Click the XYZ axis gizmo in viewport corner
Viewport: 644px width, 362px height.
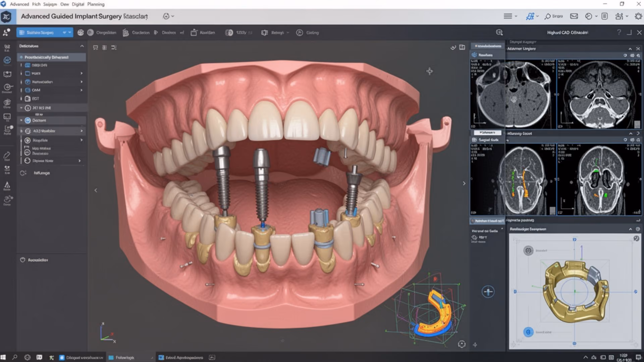pos(107,333)
